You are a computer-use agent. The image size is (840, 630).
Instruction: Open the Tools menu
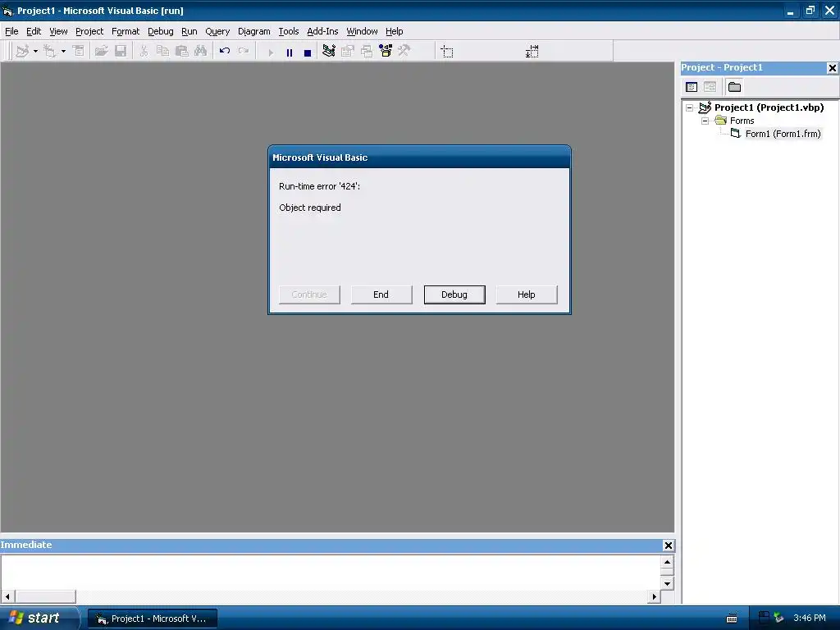(289, 31)
